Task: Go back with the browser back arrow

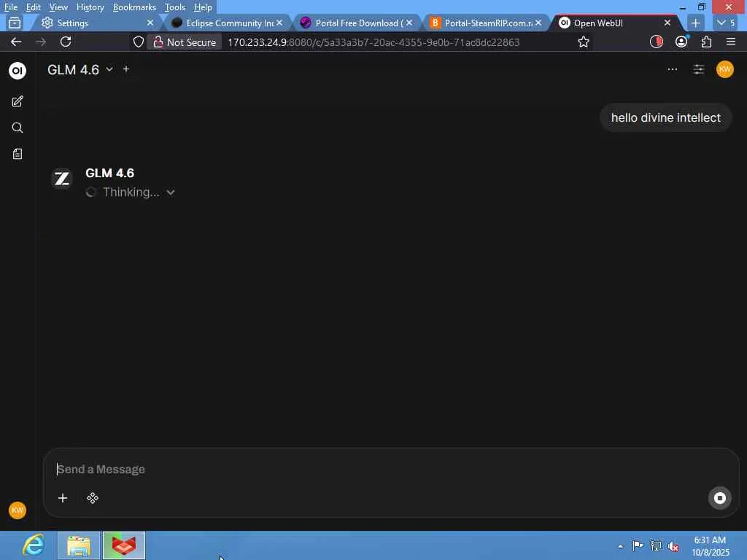Action: [16, 42]
